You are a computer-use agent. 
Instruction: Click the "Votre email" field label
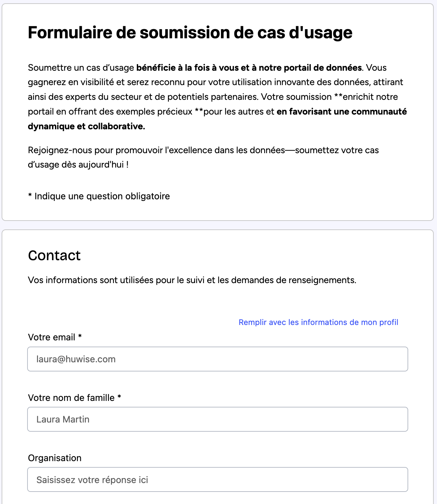click(52, 337)
